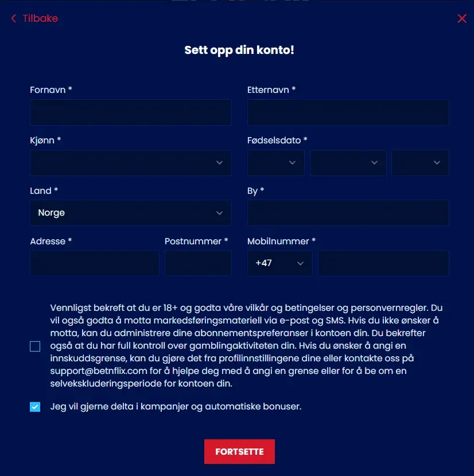Image resolution: width=474 pixels, height=476 pixels.
Task: Click the Kjønn dropdown chevron icon
Action: point(219,163)
